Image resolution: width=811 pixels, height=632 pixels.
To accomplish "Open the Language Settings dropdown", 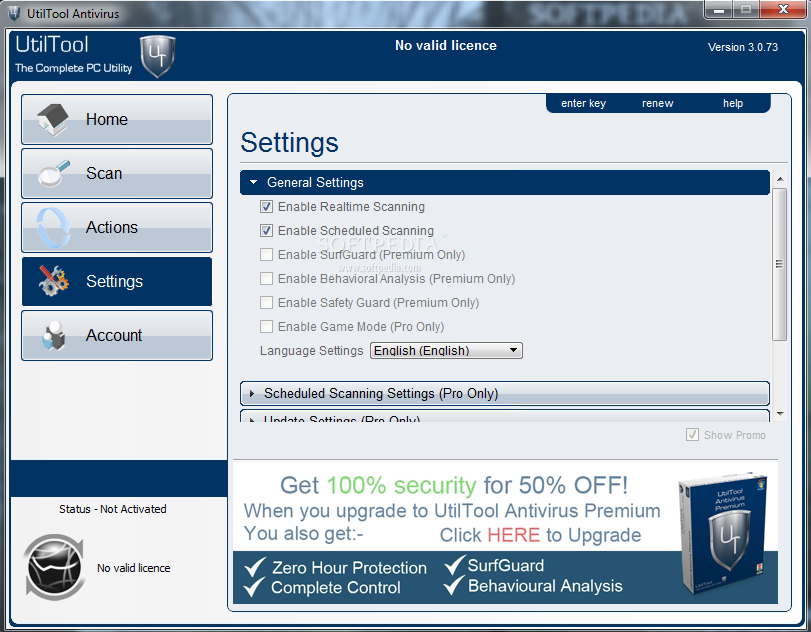I will pos(446,351).
